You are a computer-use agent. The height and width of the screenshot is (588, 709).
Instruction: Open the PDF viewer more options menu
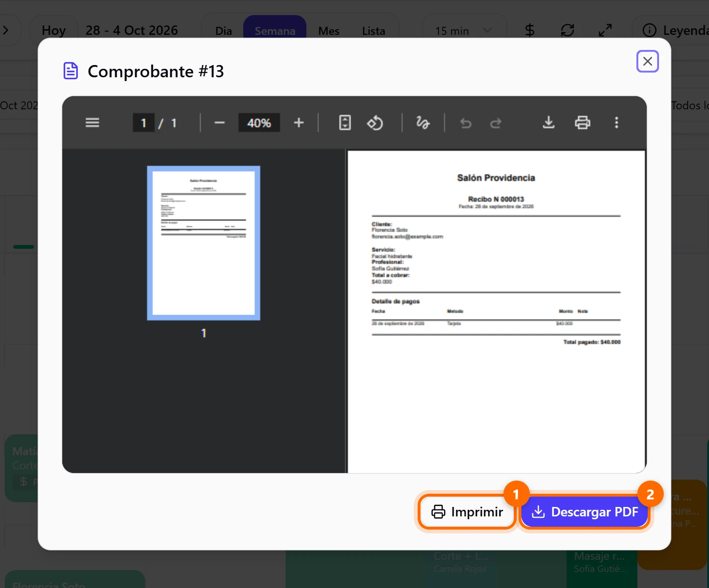pyautogui.click(x=617, y=123)
